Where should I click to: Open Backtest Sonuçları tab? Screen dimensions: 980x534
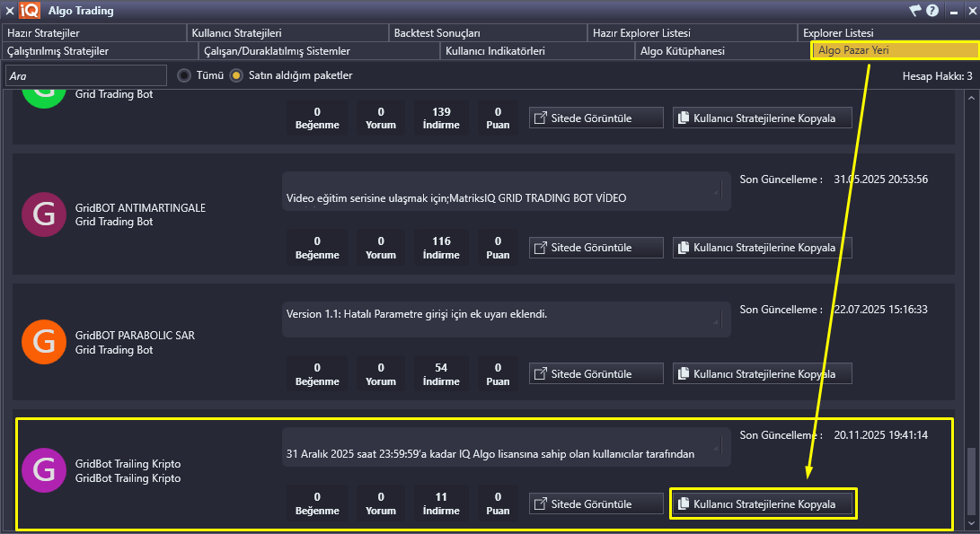click(x=488, y=33)
